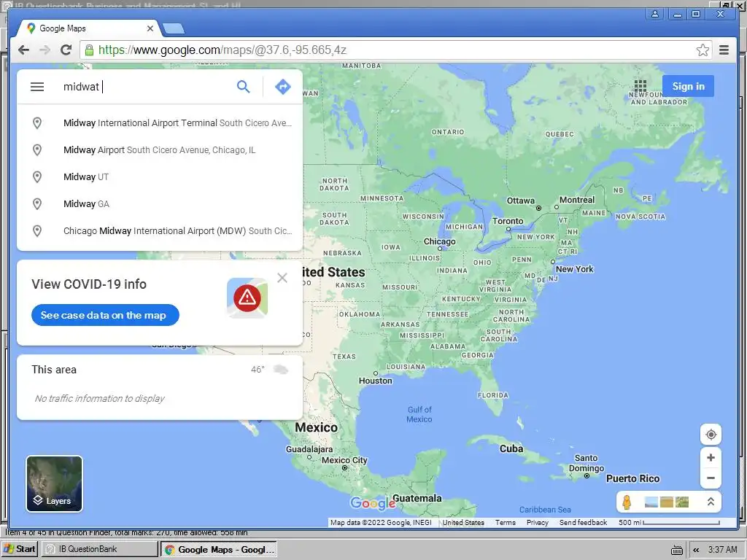747x560 pixels.
Task: Choose the Midway GA suggestion
Action: [x=160, y=204]
